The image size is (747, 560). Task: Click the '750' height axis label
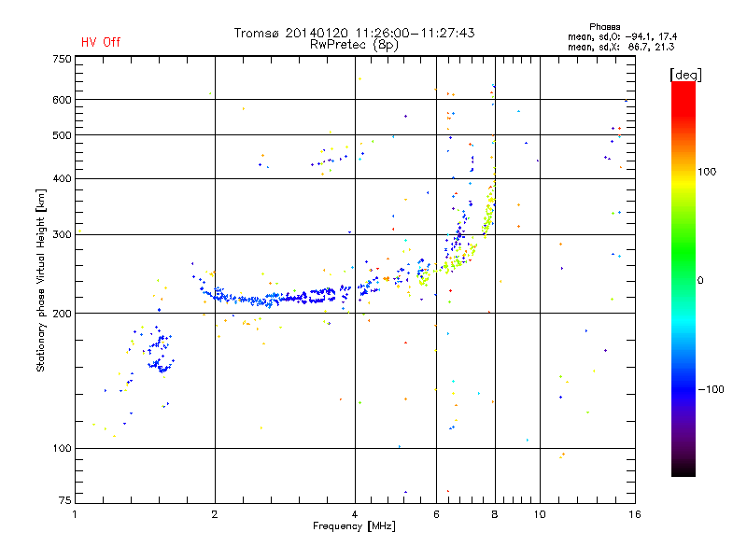[62, 59]
